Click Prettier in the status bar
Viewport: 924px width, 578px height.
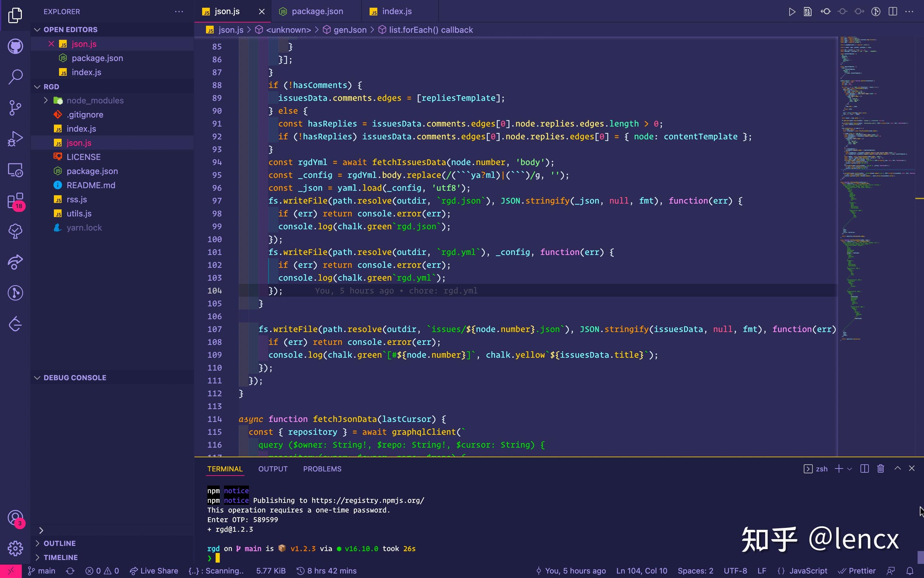tap(857, 571)
